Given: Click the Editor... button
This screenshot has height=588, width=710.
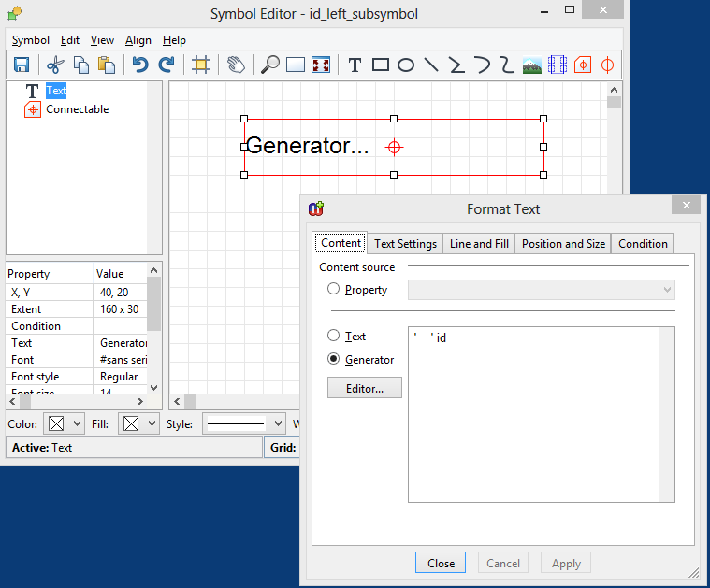Looking at the screenshot, I should point(365,388).
